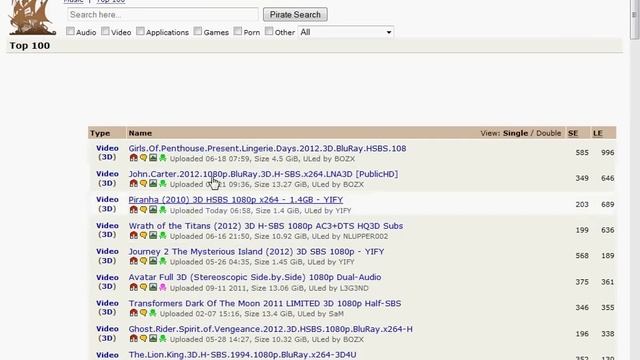The image size is (640, 360).
Task: Click magnet icon for Journey 2 row
Action: click(x=133, y=261)
